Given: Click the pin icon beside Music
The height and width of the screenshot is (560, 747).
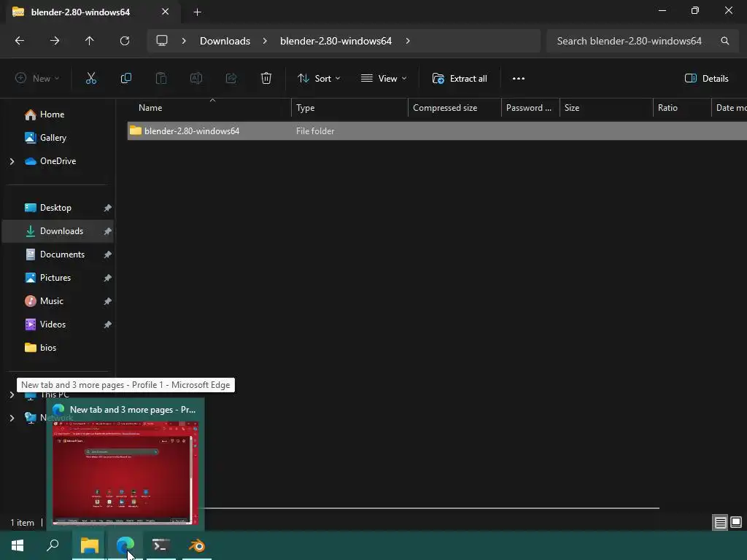Looking at the screenshot, I should pos(108,301).
